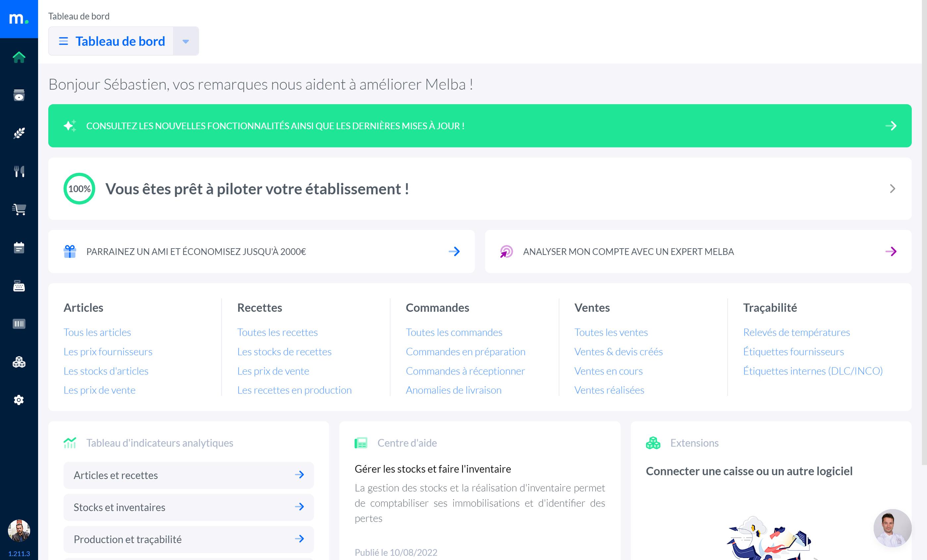Expand the Tableau de bord dropdown arrow
The height and width of the screenshot is (560, 927).
185,41
